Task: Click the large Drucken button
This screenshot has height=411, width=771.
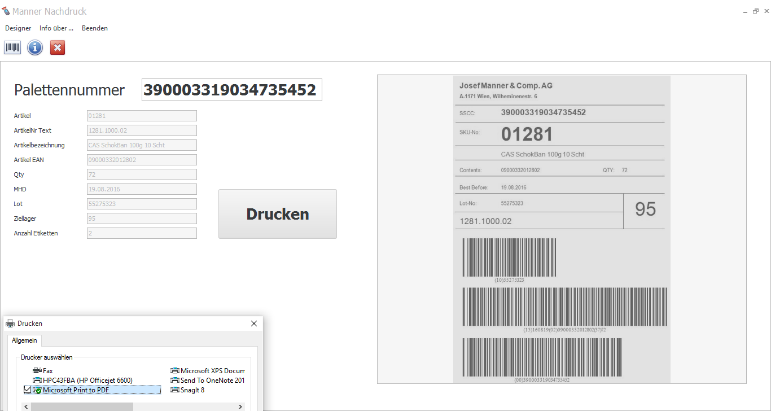Action: 277,214
